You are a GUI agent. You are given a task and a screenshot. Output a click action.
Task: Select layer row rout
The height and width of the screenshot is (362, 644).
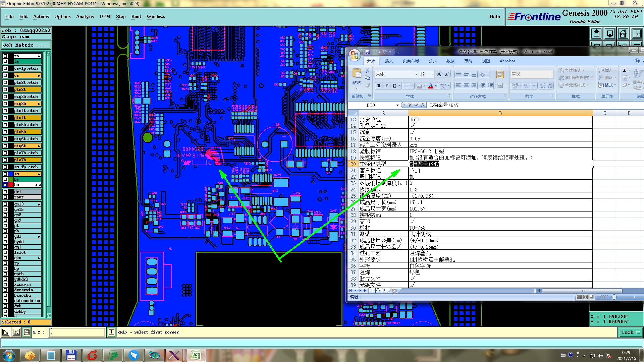27,197
